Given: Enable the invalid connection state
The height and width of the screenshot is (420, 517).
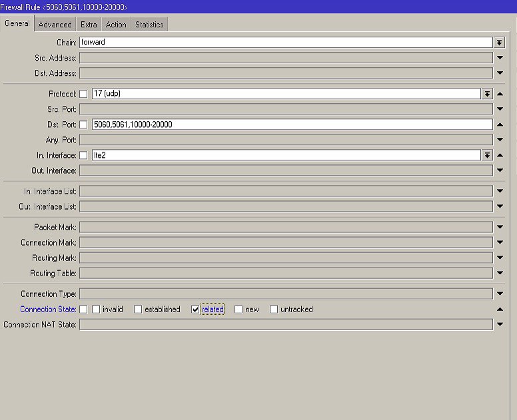Looking at the screenshot, I should (96, 310).
